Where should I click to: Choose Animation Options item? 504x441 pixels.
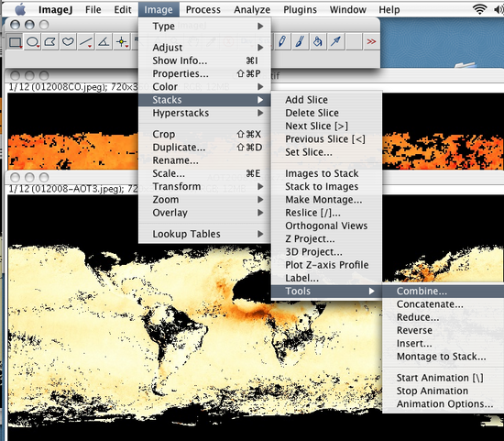click(444, 404)
